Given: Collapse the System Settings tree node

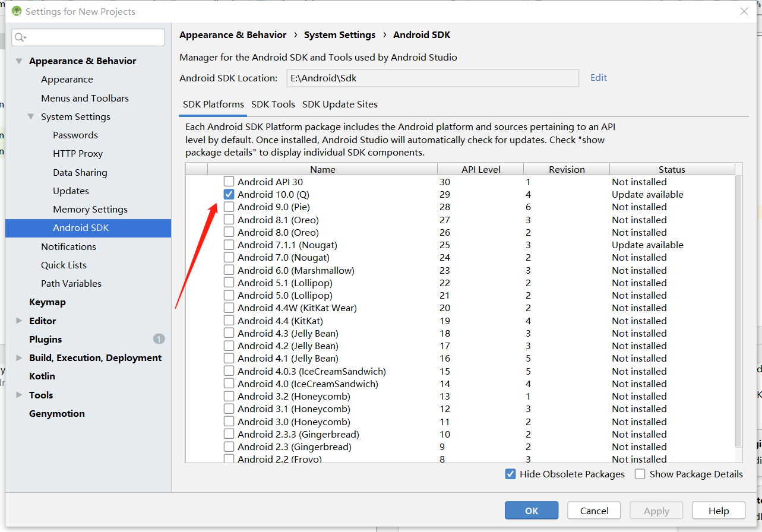Looking at the screenshot, I should [x=31, y=116].
